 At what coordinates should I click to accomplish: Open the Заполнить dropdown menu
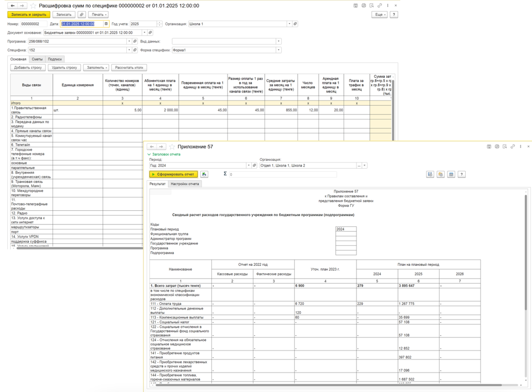[97, 67]
